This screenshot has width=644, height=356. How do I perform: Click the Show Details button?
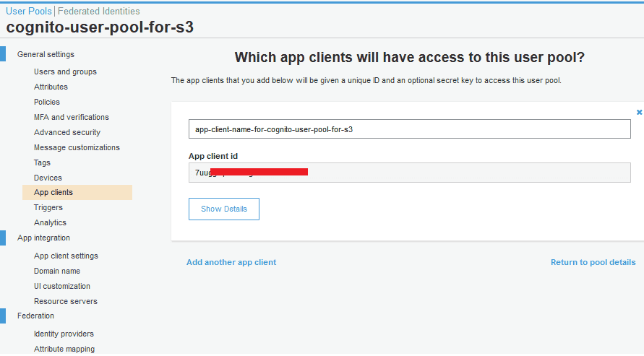224,209
